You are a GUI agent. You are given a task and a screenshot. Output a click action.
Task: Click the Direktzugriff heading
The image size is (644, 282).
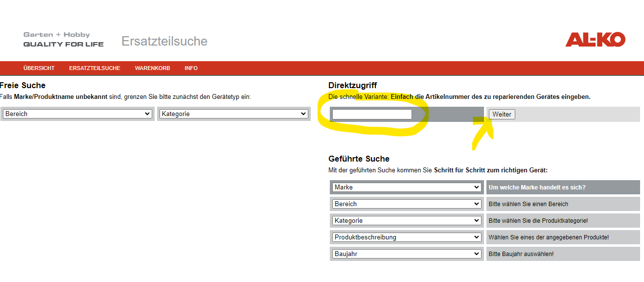click(x=353, y=86)
